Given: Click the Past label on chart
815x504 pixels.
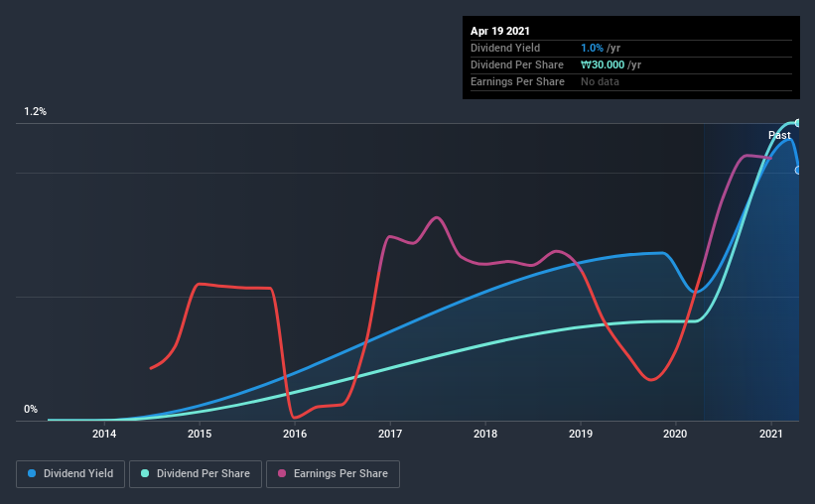Looking at the screenshot, I should pos(779,135).
